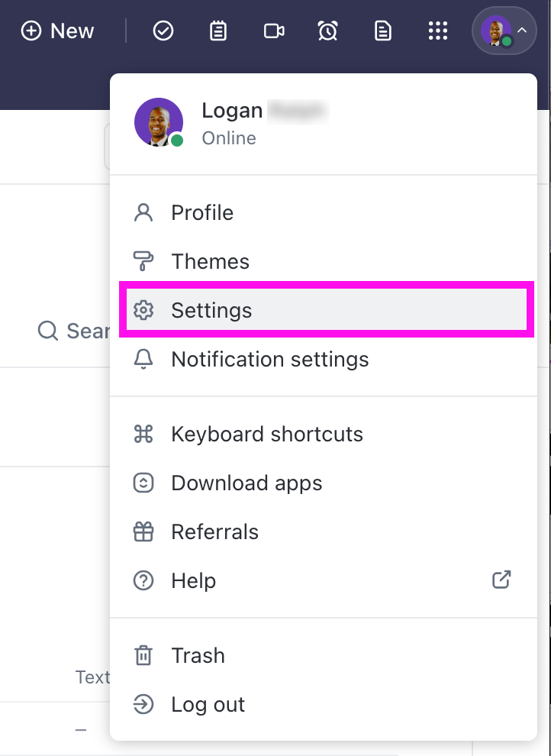Go to Trash

coord(198,655)
